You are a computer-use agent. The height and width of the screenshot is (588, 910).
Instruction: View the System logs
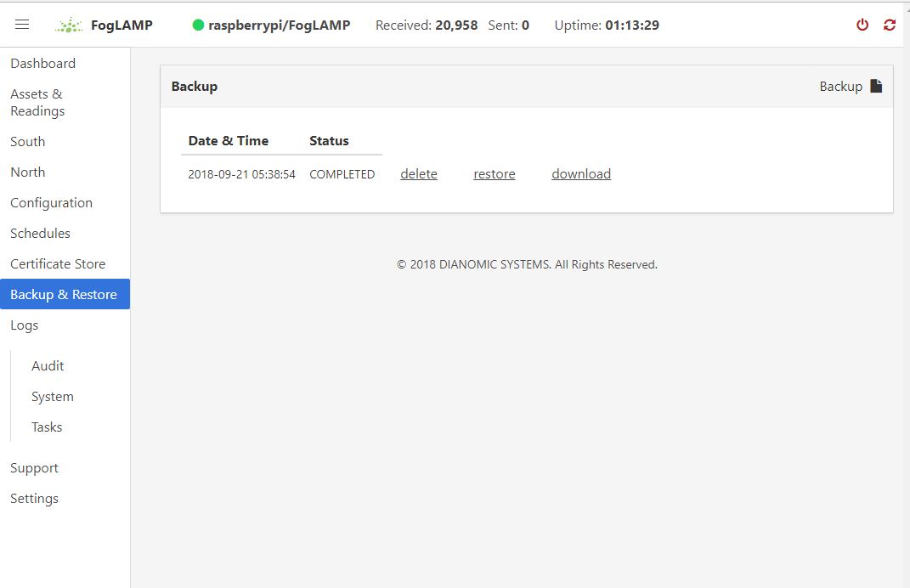click(53, 397)
